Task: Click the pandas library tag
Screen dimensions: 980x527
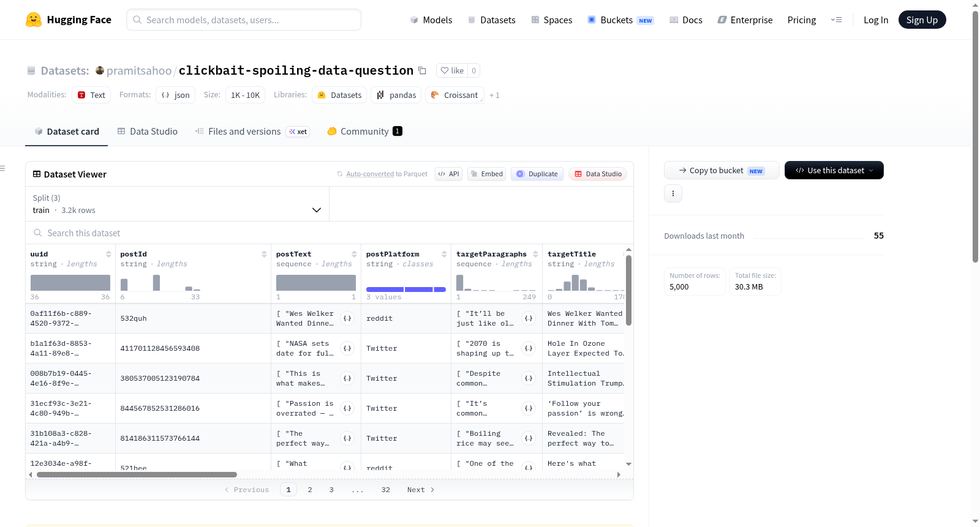Action: [x=396, y=95]
